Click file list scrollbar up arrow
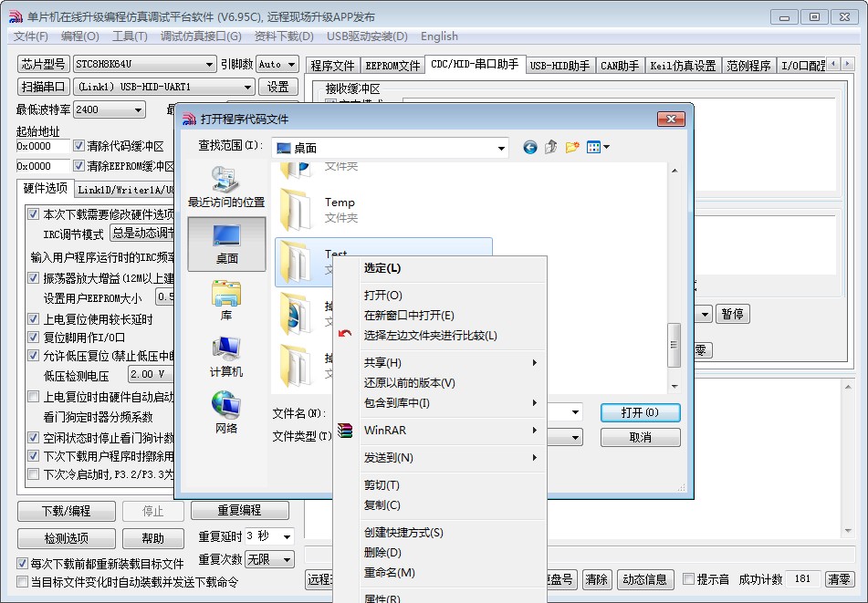This screenshot has height=603, width=868. (675, 171)
